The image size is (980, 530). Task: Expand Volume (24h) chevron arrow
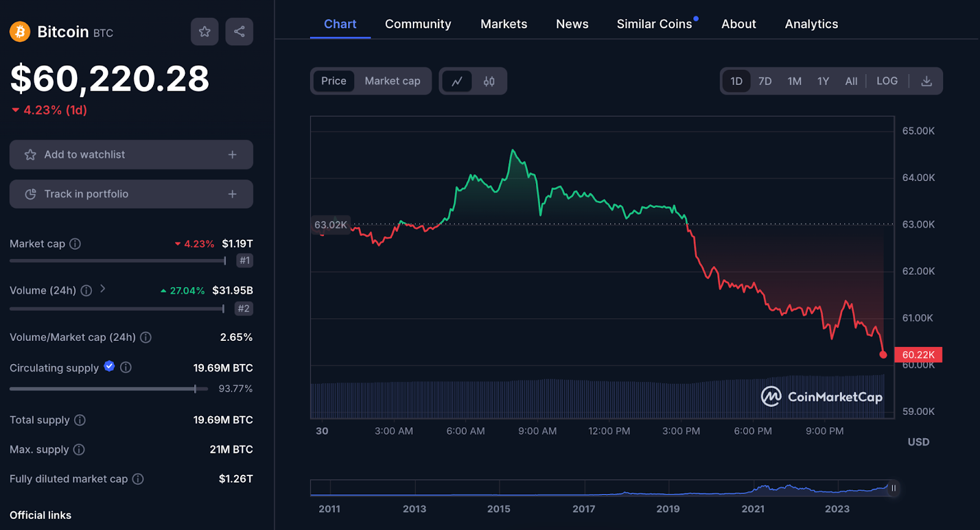pyautogui.click(x=103, y=288)
